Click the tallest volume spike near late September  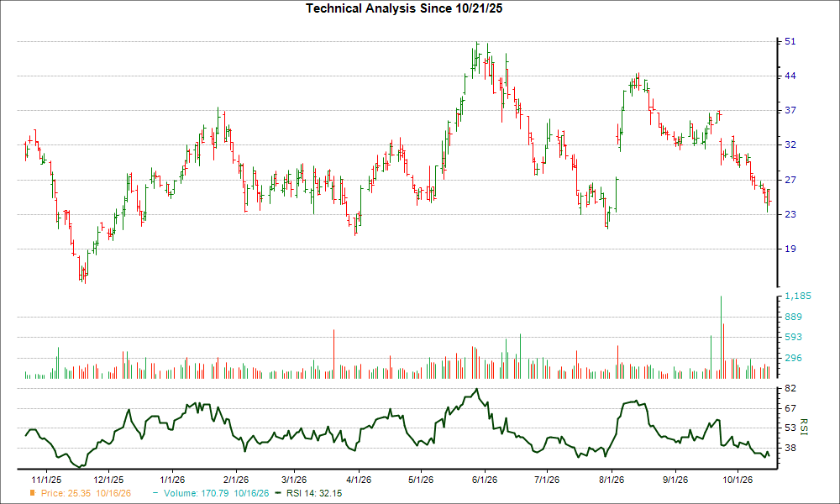coord(721,337)
